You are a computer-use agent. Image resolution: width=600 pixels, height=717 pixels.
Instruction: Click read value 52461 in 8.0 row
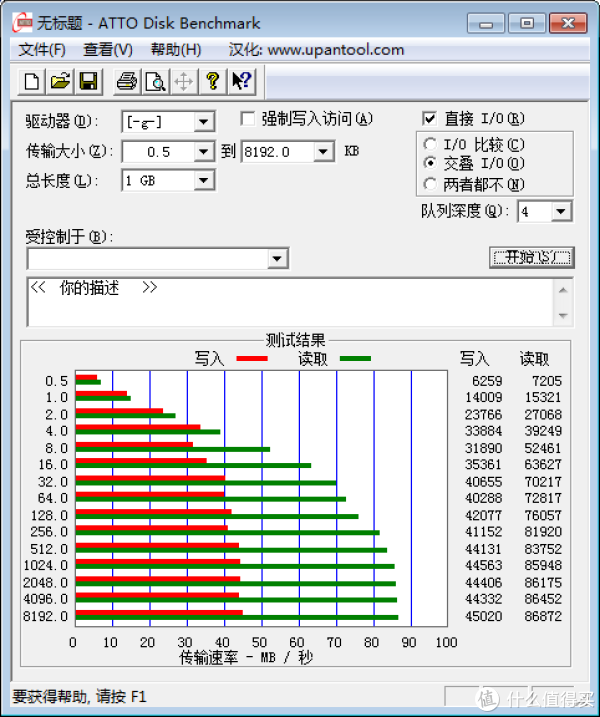point(543,448)
